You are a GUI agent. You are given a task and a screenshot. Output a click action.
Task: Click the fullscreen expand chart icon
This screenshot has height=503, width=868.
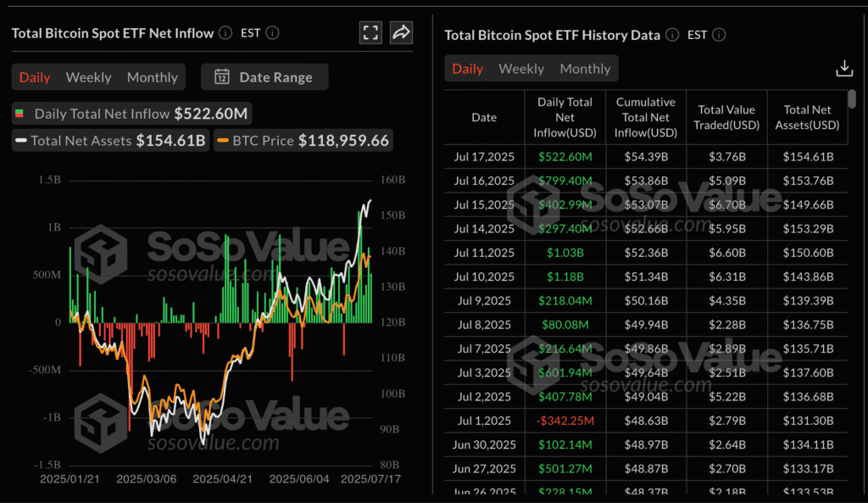[370, 33]
